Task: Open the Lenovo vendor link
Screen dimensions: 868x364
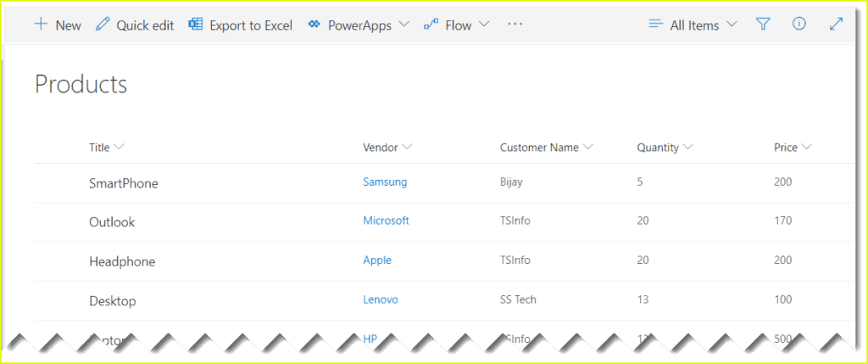Action: (381, 300)
